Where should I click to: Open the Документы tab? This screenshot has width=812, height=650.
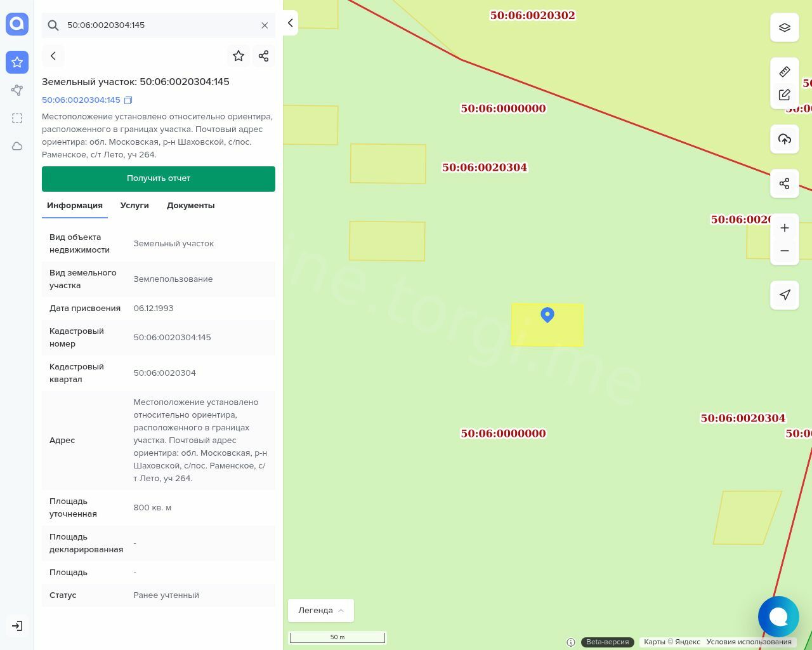[x=190, y=206]
